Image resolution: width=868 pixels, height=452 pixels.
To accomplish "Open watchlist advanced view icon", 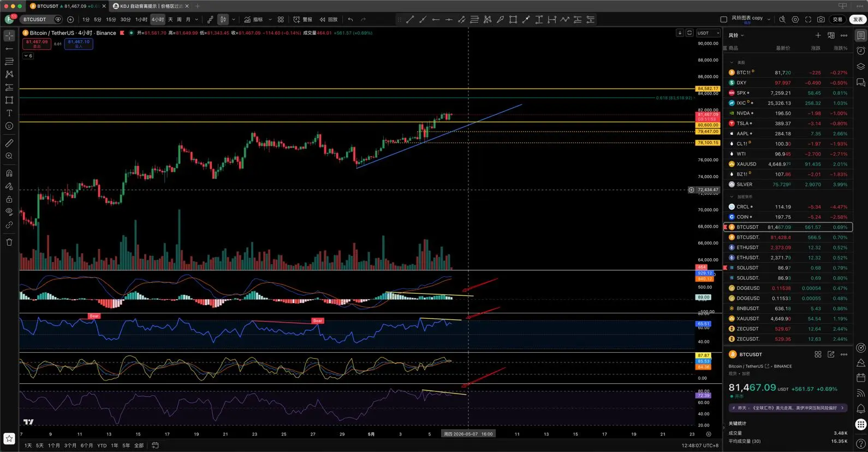I will tap(831, 35).
